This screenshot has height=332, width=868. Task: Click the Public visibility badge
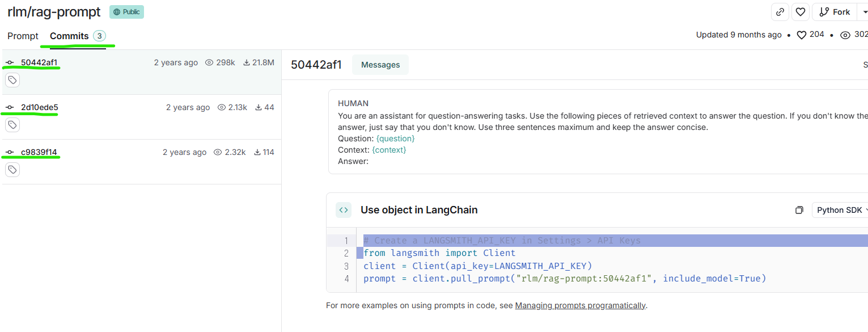coord(126,12)
